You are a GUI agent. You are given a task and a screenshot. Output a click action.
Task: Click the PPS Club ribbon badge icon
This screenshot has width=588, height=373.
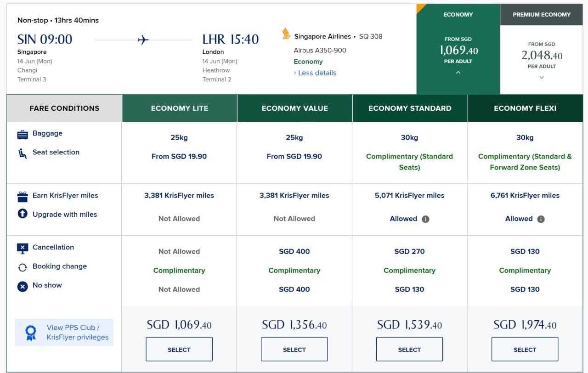pos(31,333)
